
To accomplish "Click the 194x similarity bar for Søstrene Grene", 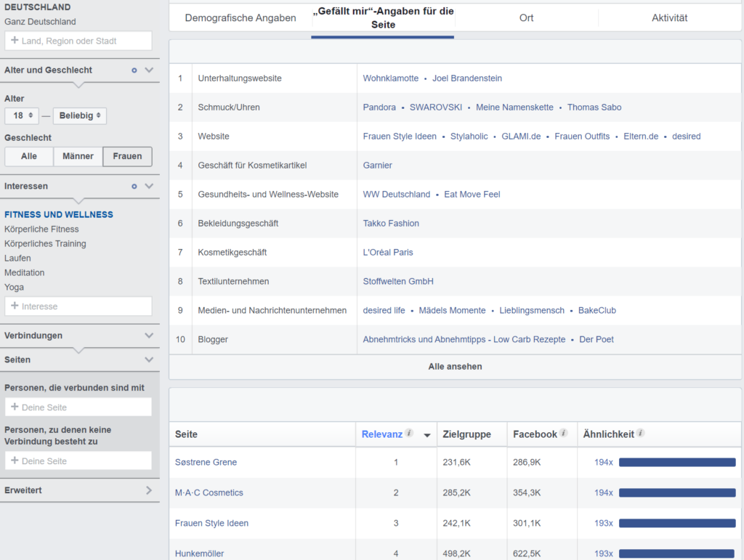I will 677,463.
